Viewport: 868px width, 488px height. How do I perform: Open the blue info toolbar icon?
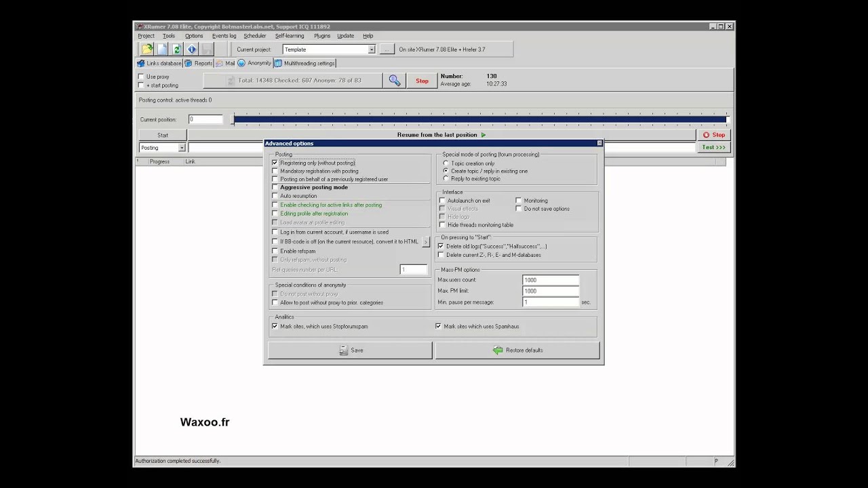[x=192, y=49]
